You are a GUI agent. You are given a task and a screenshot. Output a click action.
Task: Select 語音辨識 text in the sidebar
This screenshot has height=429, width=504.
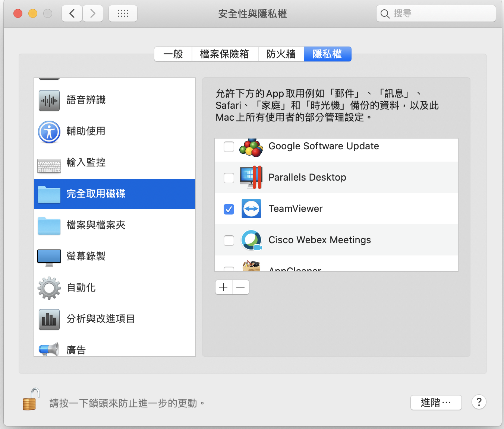coord(86,100)
